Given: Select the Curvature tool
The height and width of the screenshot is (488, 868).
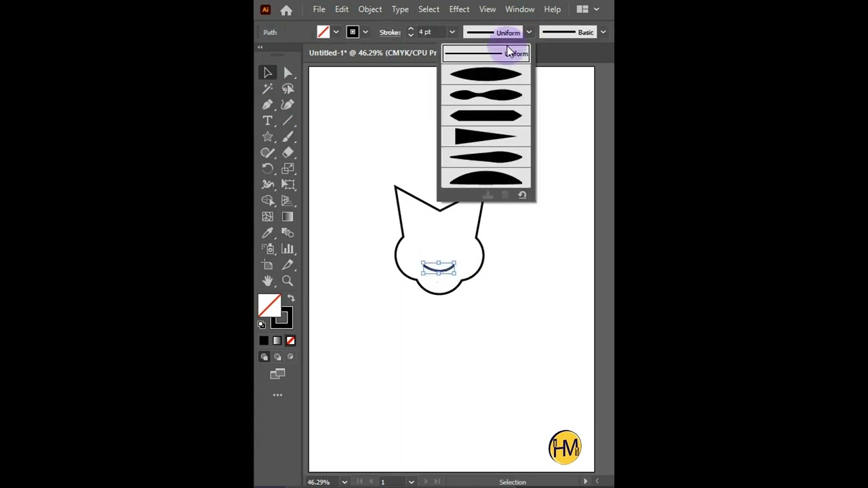Looking at the screenshot, I should (288, 105).
